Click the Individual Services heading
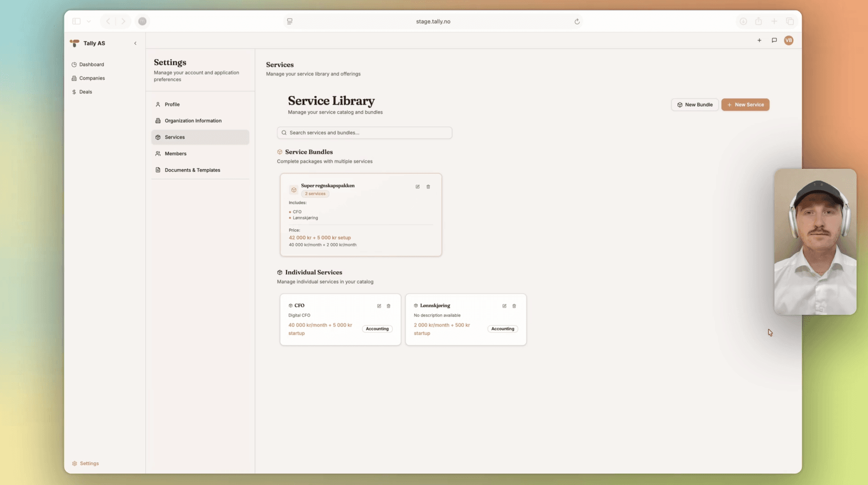Screen dimensions: 868x485 [314, 272]
